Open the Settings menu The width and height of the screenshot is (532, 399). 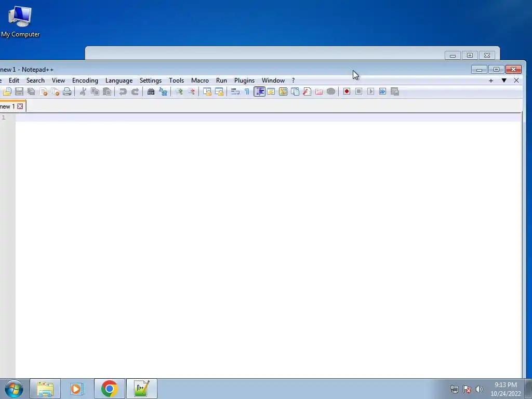(151, 81)
